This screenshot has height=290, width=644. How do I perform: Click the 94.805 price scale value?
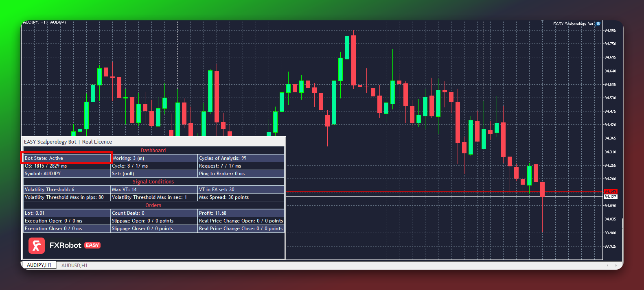point(610,31)
